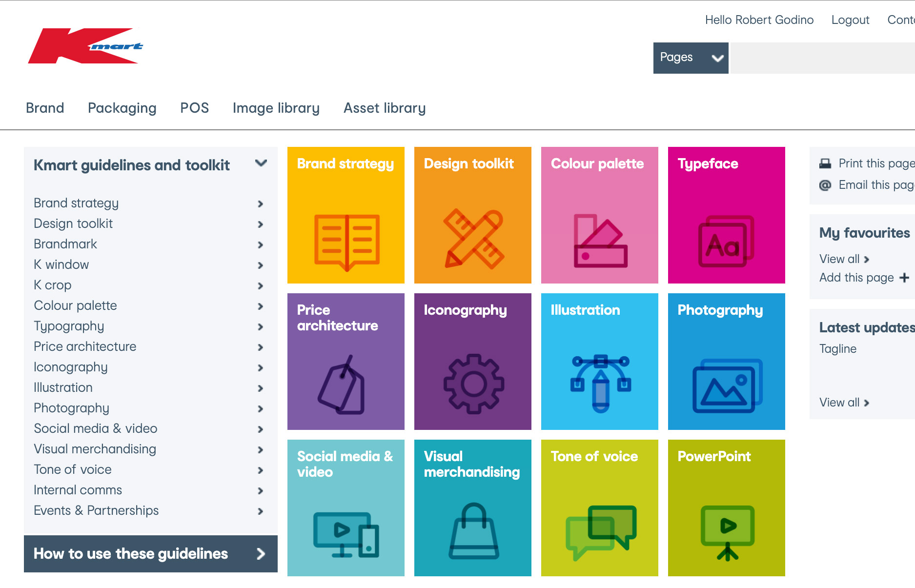Screen dimensions: 915x588
Task: Expand the Brandmark sidebar item arrow
Action: tap(261, 244)
